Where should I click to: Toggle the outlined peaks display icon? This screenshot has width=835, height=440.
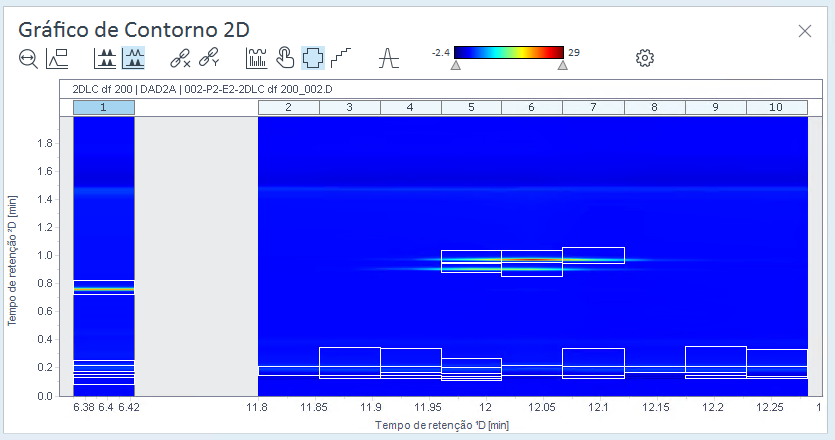click(x=133, y=58)
